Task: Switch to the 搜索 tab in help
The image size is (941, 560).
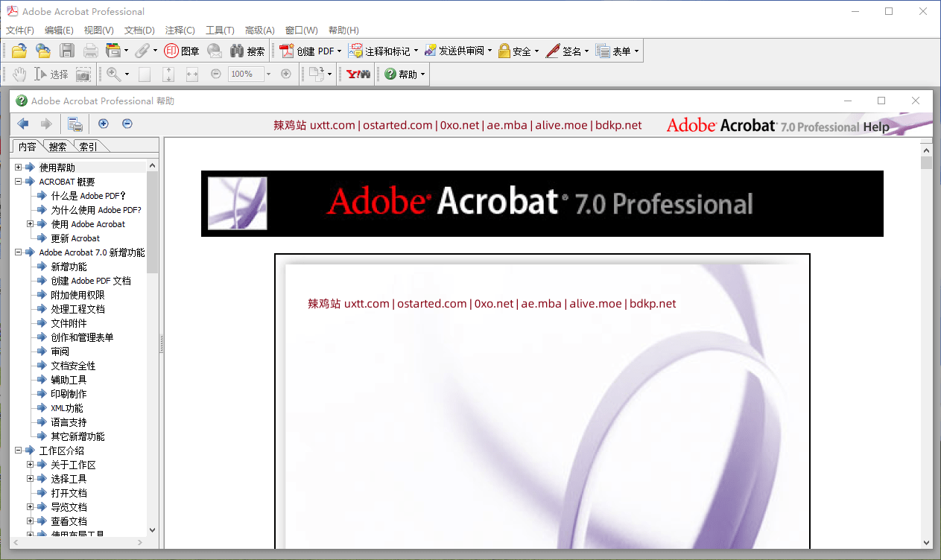Action: pos(57,147)
